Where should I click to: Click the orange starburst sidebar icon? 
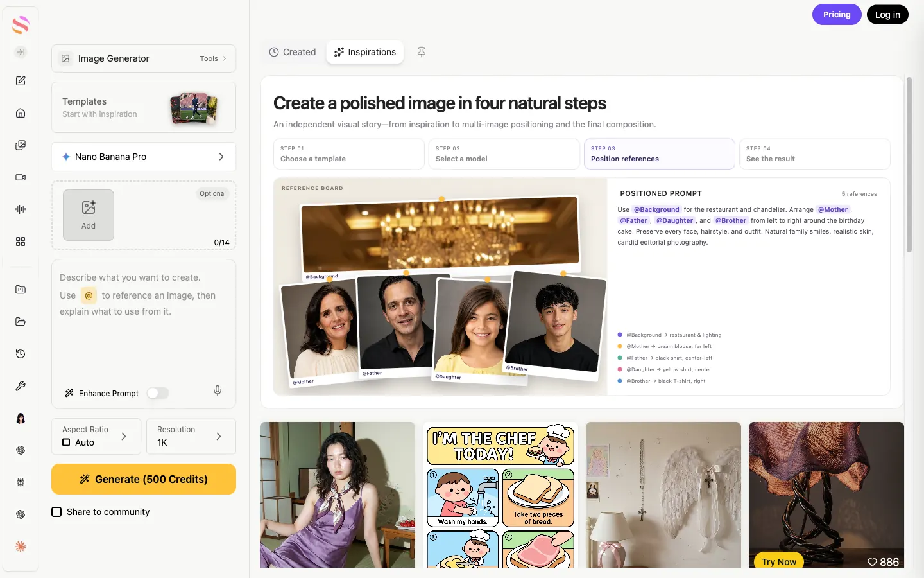(x=21, y=547)
